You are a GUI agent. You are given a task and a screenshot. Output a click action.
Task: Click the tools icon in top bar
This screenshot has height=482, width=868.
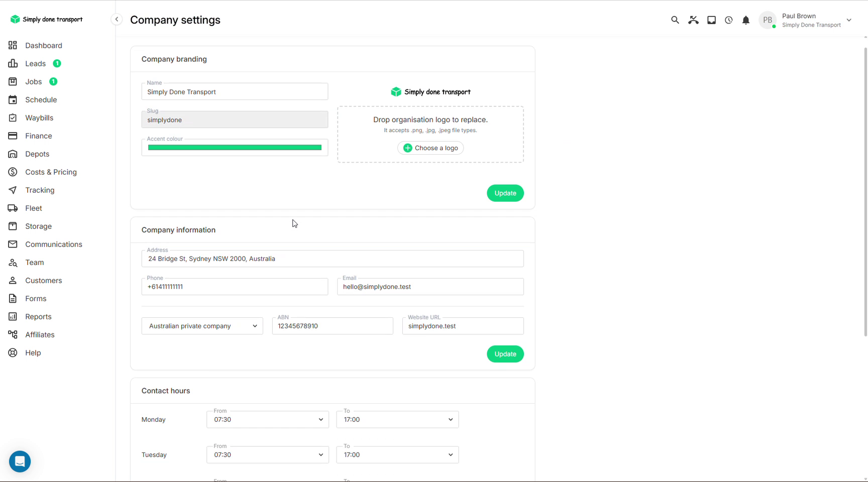[x=693, y=20]
